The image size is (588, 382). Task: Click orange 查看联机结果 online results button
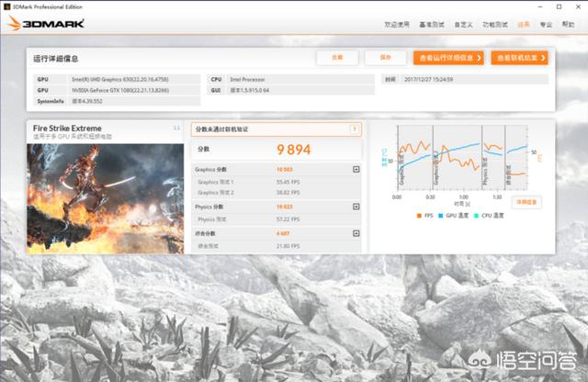click(x=519, y=58)
